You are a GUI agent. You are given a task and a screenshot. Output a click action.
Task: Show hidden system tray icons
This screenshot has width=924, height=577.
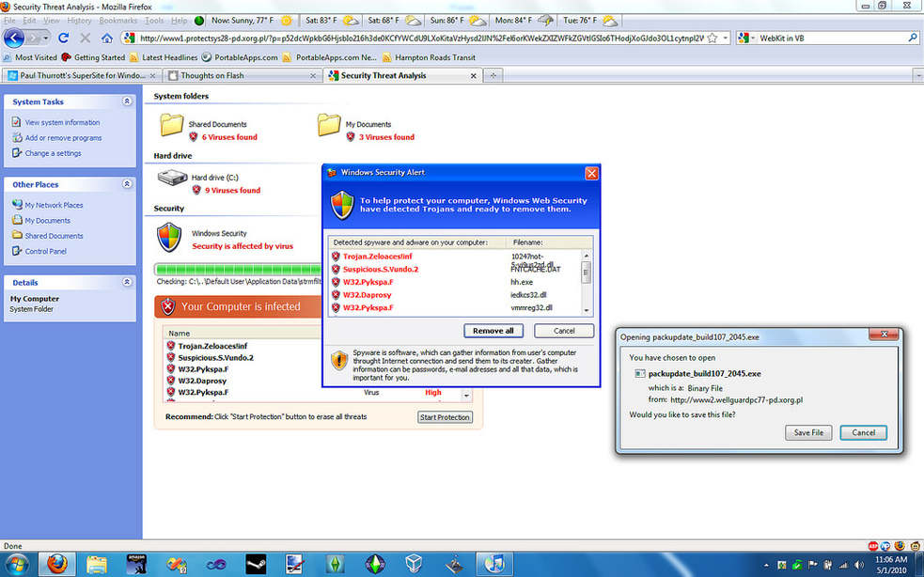tap(766, 565)
